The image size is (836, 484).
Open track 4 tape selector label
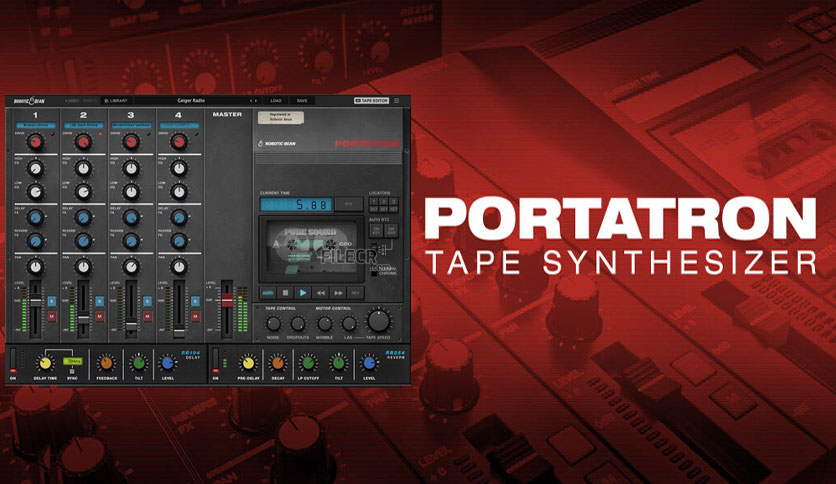[x=179, y=126]
